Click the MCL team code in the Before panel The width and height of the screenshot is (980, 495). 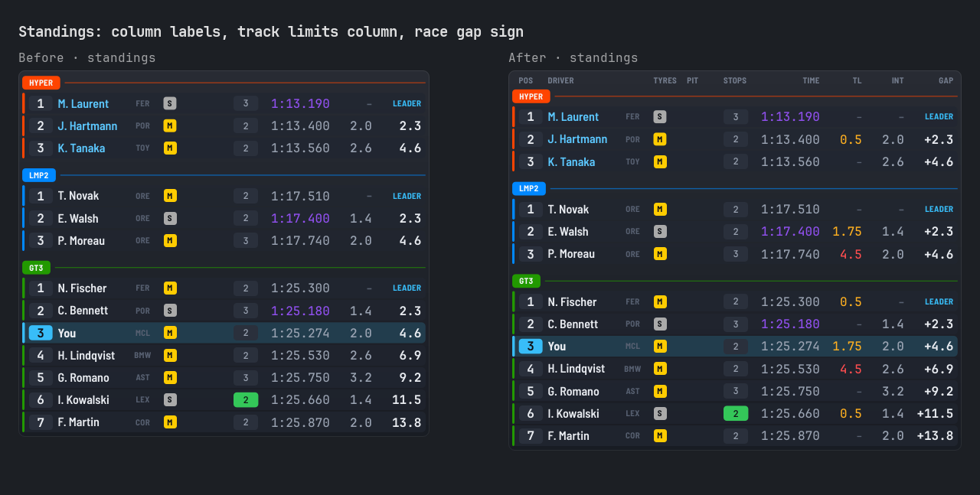point(142,333)
